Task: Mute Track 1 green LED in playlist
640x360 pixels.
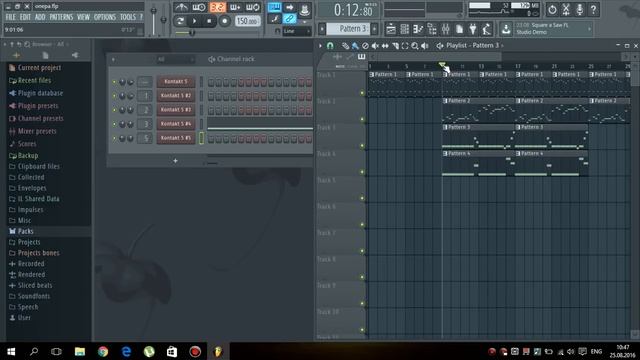Action: click(x=362, y=93)
